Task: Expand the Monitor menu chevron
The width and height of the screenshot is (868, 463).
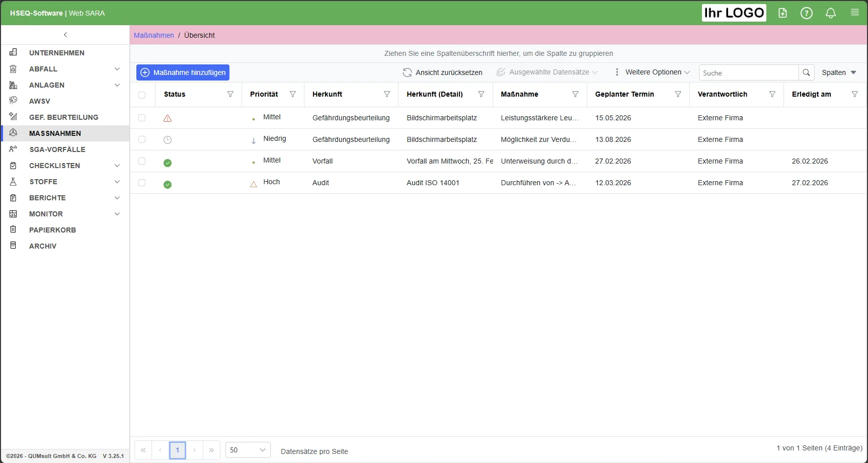Action: pyautogui.click(x=117, y=214)
